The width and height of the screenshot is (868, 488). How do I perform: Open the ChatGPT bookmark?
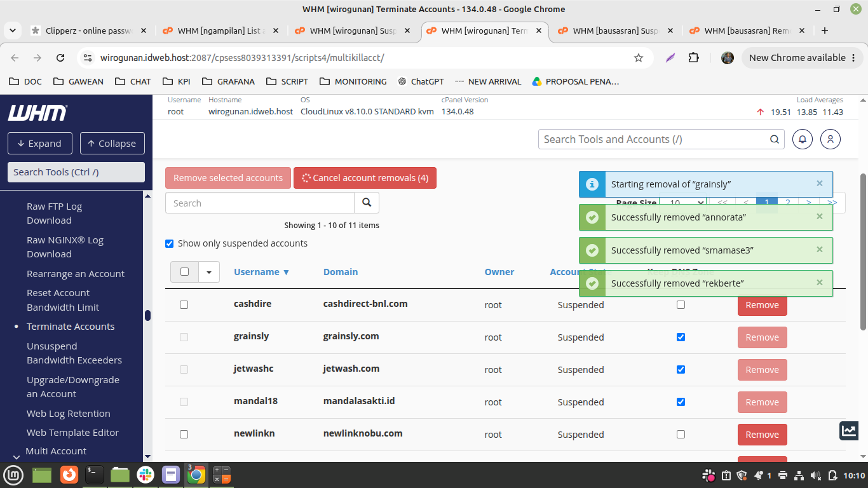[x=421, y=81]
